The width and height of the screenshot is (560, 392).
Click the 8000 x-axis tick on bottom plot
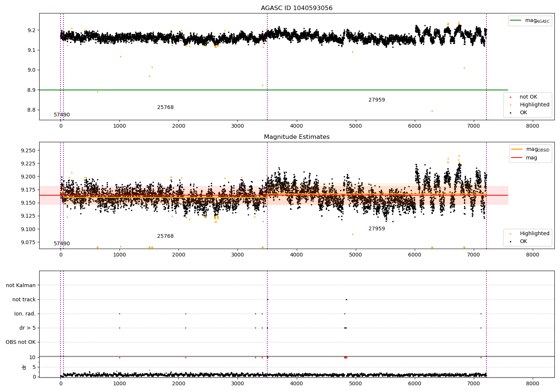click(532, 384)
